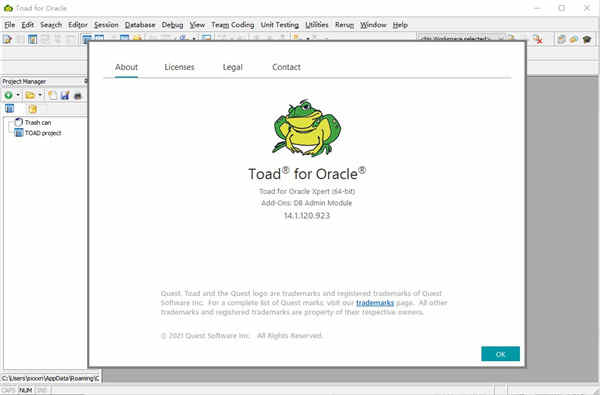Click the yellow note icon below Project Manager toolbar

(x=33, y=109)
